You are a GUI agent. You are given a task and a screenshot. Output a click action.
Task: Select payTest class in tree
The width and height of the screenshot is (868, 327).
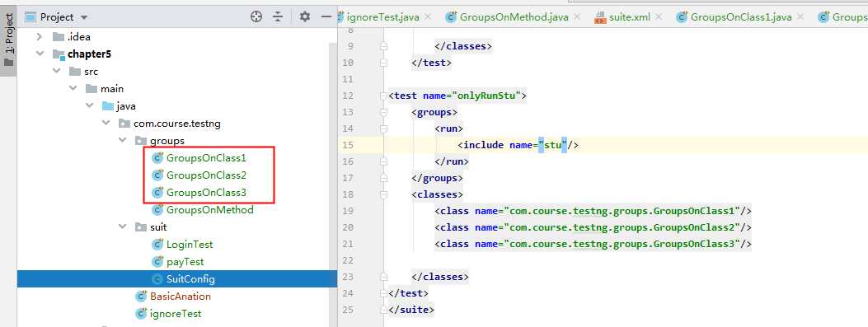pyautogui.click(x=185, y=262)
